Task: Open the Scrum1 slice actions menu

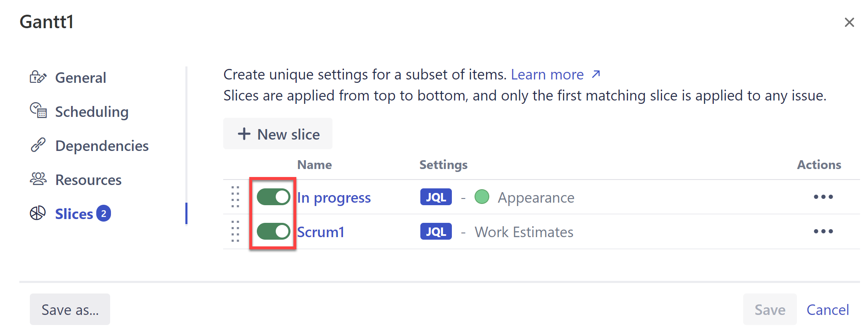Action: 823,231
